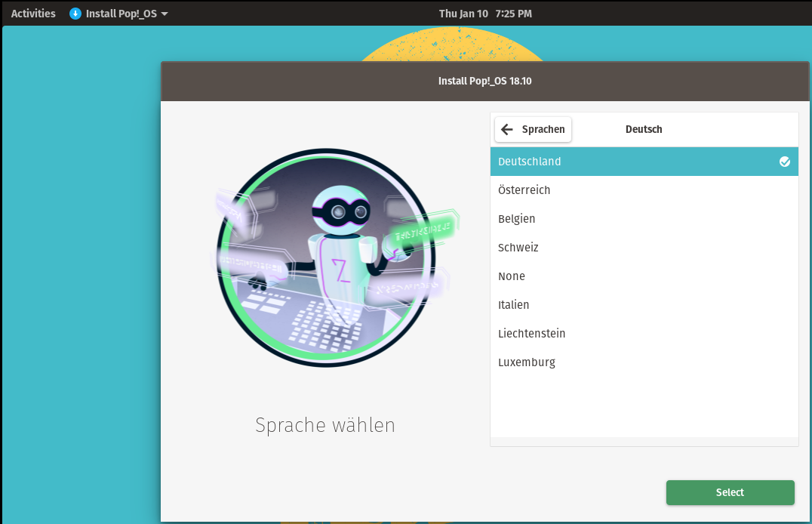The height and width of the screenshot is (524, 812).
Task: Pick Belgien in the list
Action: [x=517, y=219]
